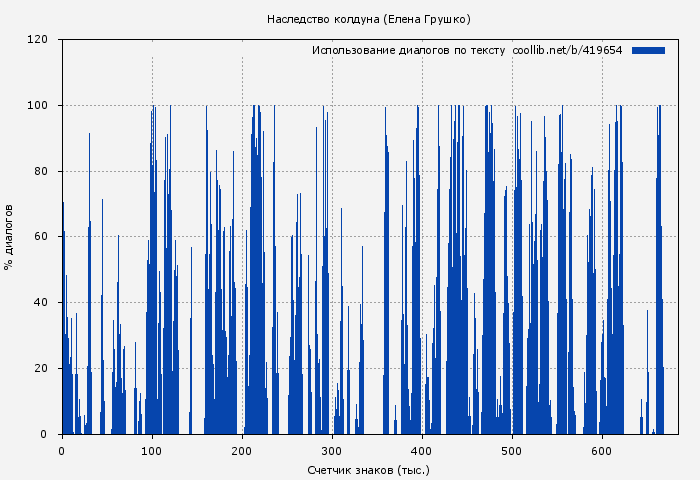Select the 100 tick label on the x-axis

pos(152,450)
